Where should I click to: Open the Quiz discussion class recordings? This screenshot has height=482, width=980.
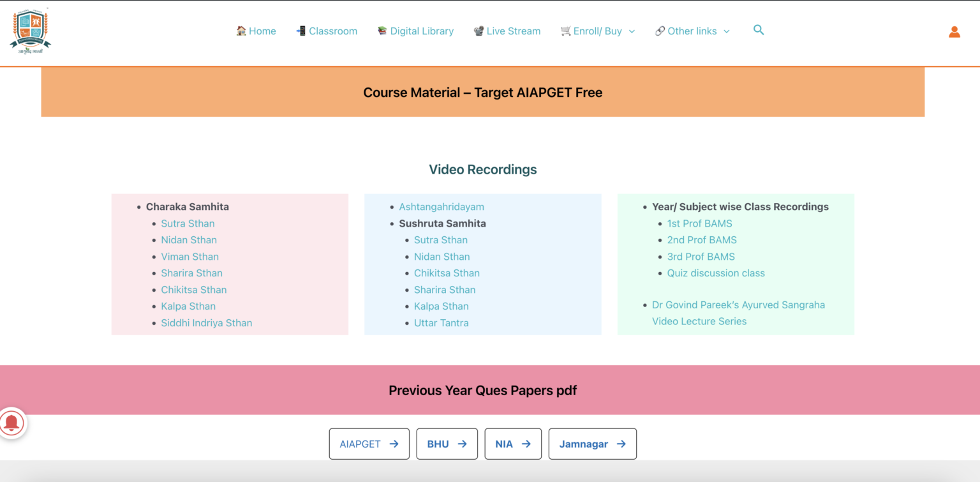[716, 273]
